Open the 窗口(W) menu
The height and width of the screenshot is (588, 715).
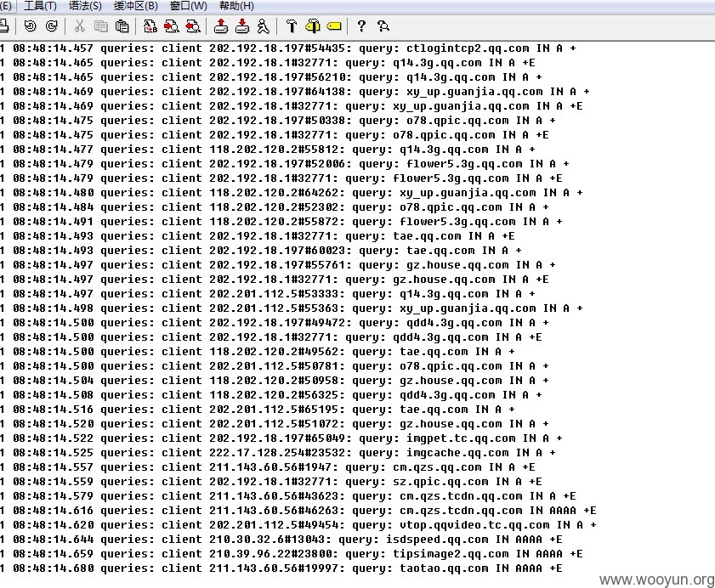click(189, 6)
